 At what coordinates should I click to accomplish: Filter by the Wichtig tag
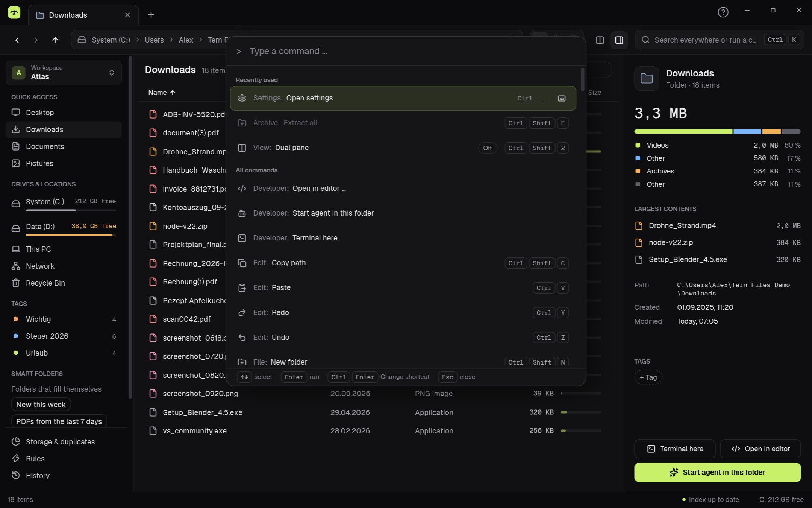64,319
